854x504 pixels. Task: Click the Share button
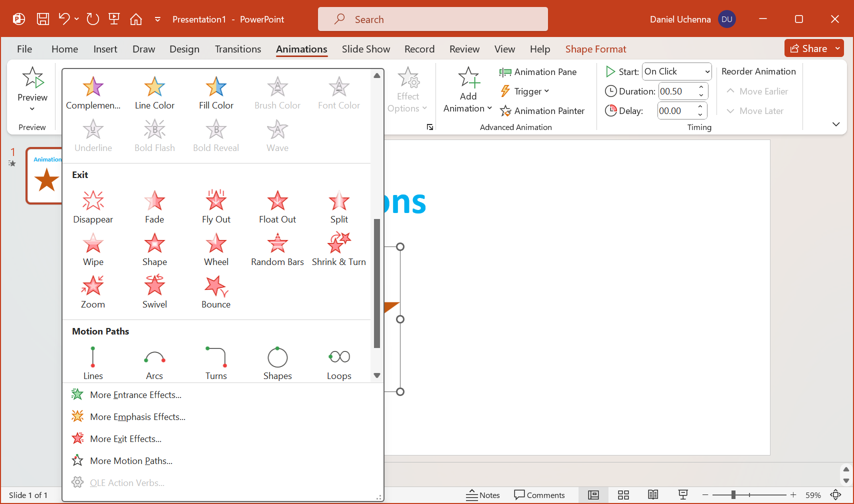coord(808,48)
